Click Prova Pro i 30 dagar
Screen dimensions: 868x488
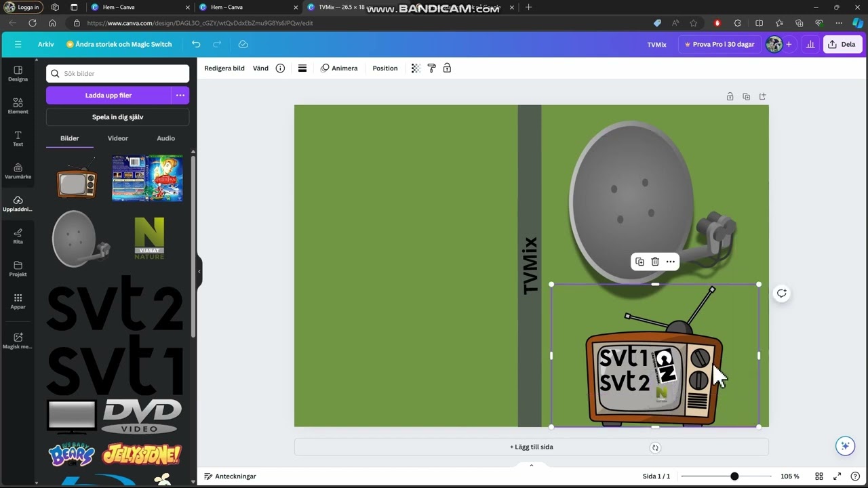[x=719, y=44]
